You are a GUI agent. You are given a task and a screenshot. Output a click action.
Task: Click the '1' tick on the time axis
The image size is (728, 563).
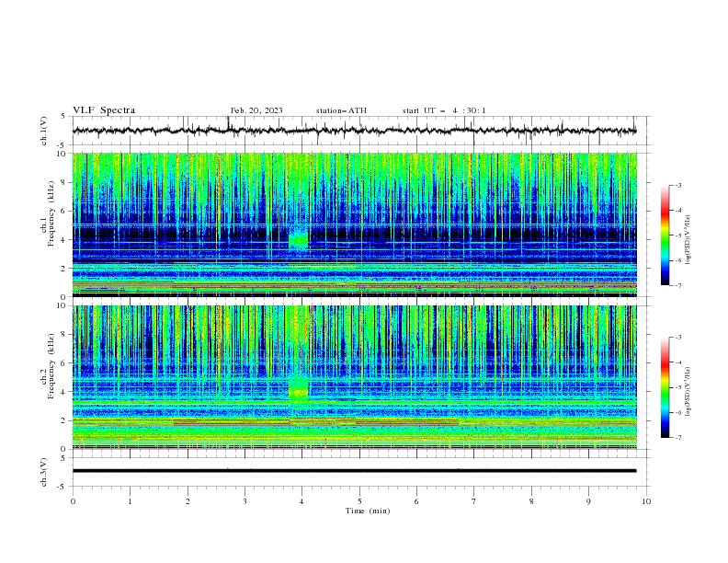point(130,501)
